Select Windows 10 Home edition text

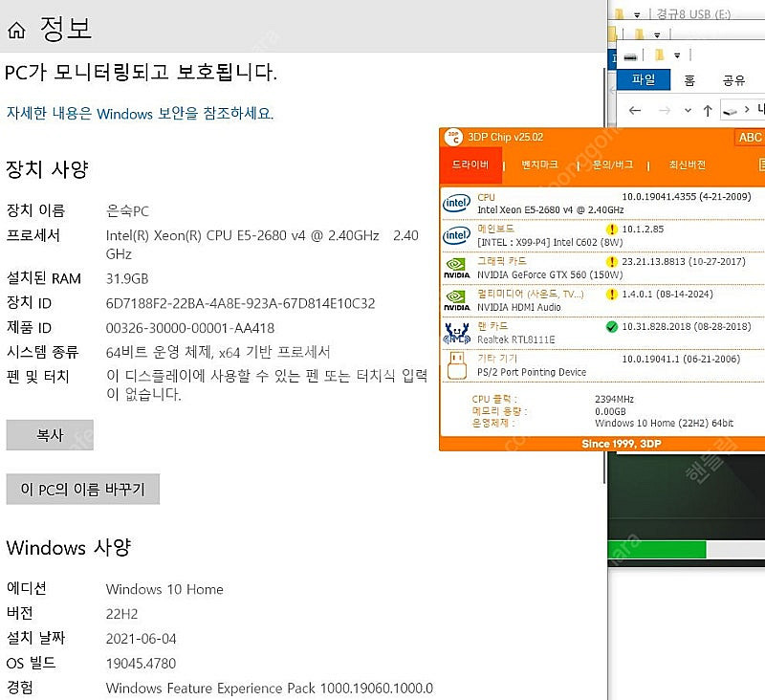click(x=164, y=589)
